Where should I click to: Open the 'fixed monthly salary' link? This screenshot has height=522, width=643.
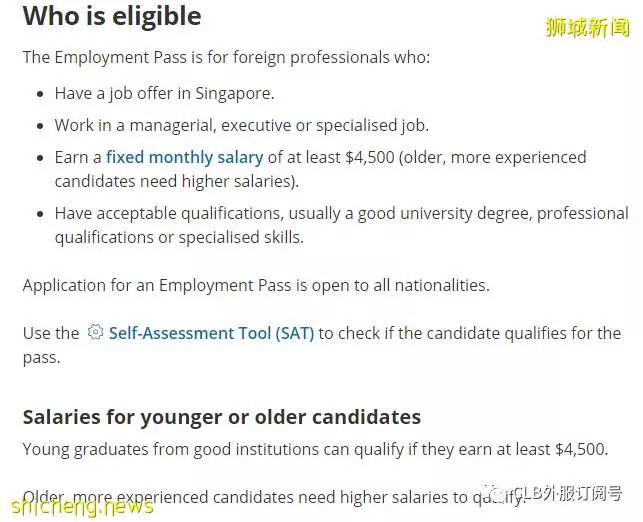[x=185, y=157]
